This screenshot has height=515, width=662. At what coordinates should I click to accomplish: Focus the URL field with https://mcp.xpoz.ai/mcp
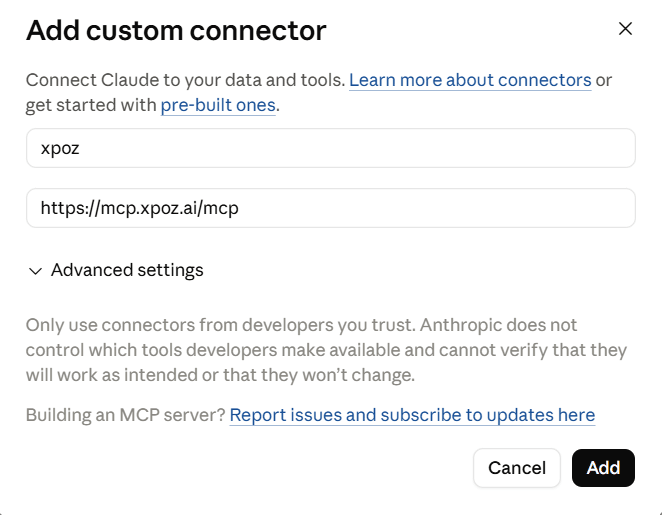331,208
